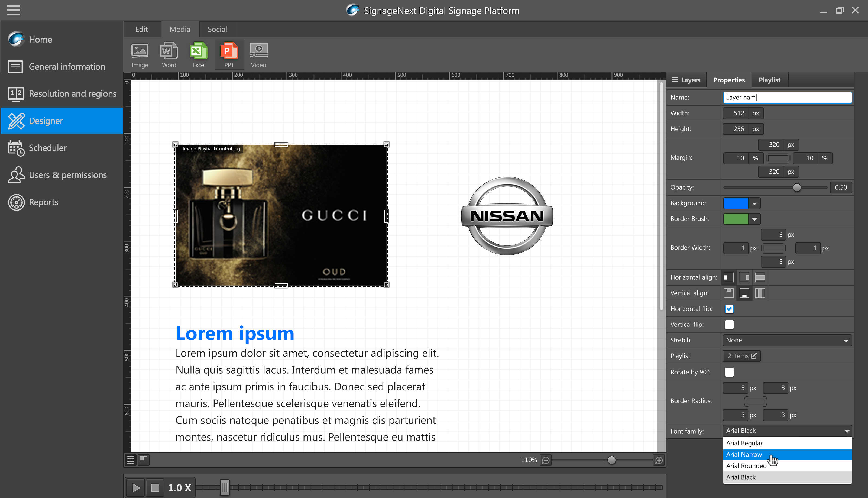Insert a Word document

pos(169,55)
